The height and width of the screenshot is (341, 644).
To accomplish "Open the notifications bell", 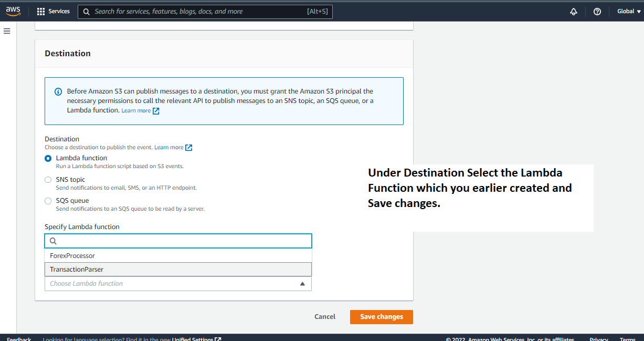I will coord(574,12).
